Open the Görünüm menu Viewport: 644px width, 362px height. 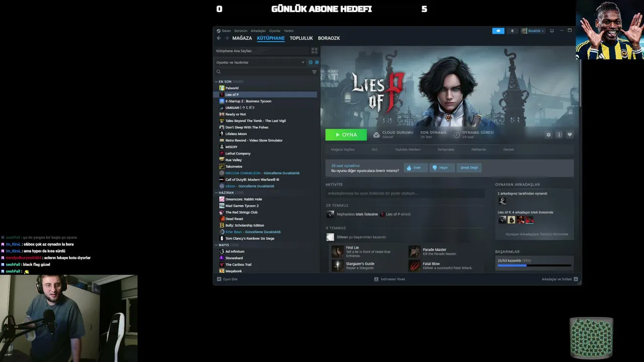coord(240,31)
